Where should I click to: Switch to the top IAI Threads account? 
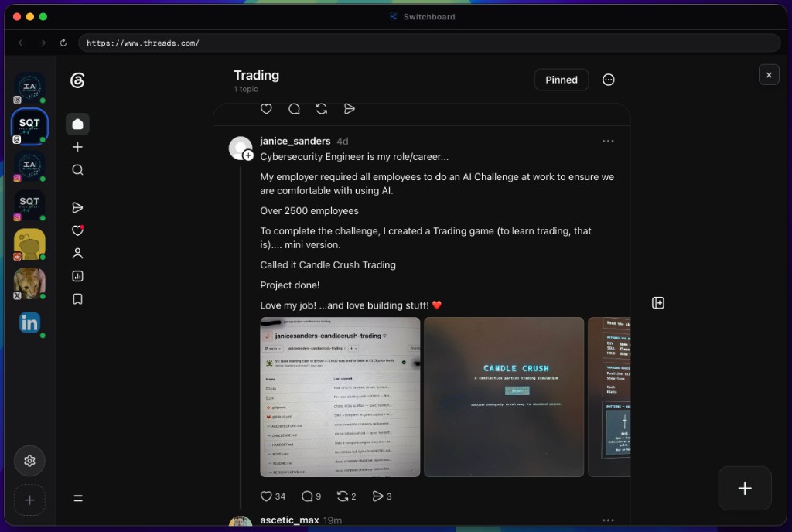tap(29, 87)
